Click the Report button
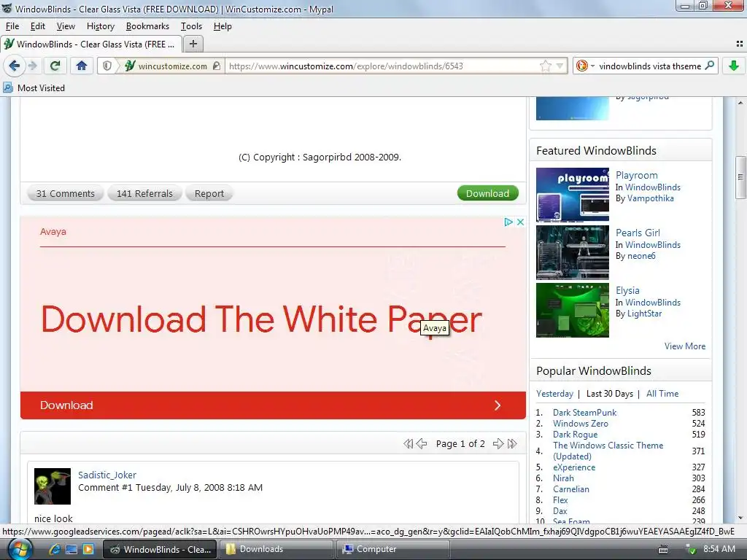747x560 pixels. click(209, 193)
